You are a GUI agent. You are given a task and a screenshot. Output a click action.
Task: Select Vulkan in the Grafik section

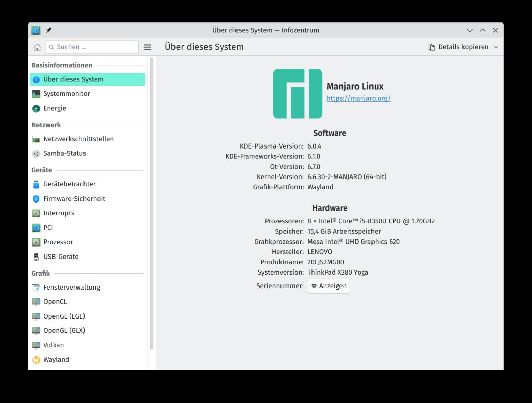coord(54,345)
